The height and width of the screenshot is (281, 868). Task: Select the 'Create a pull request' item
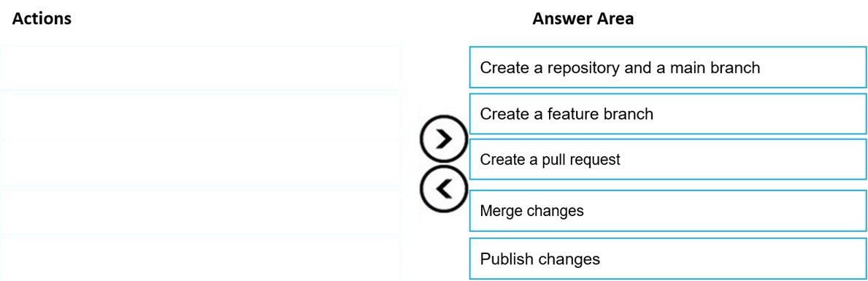click(x=667, y=160)
